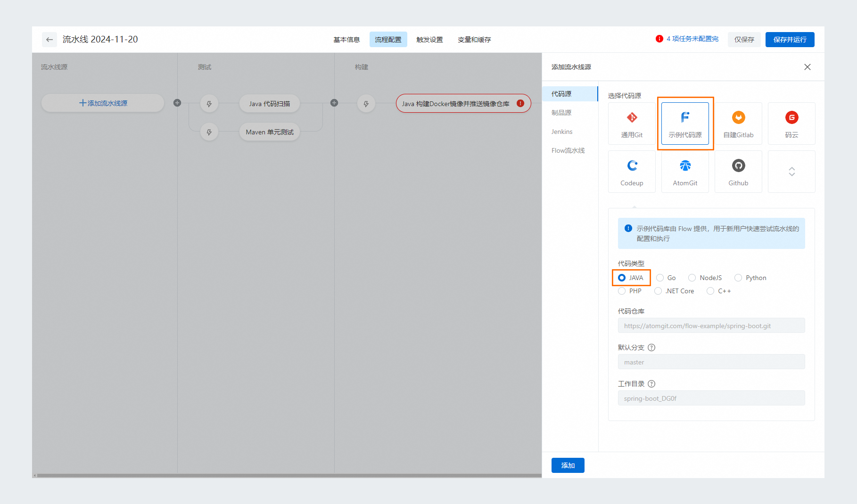Image resolution: width=857 pixels, height=504 pixels.
Task: Expand more code sources with up-down chevron
Action: tap(791, 172)
